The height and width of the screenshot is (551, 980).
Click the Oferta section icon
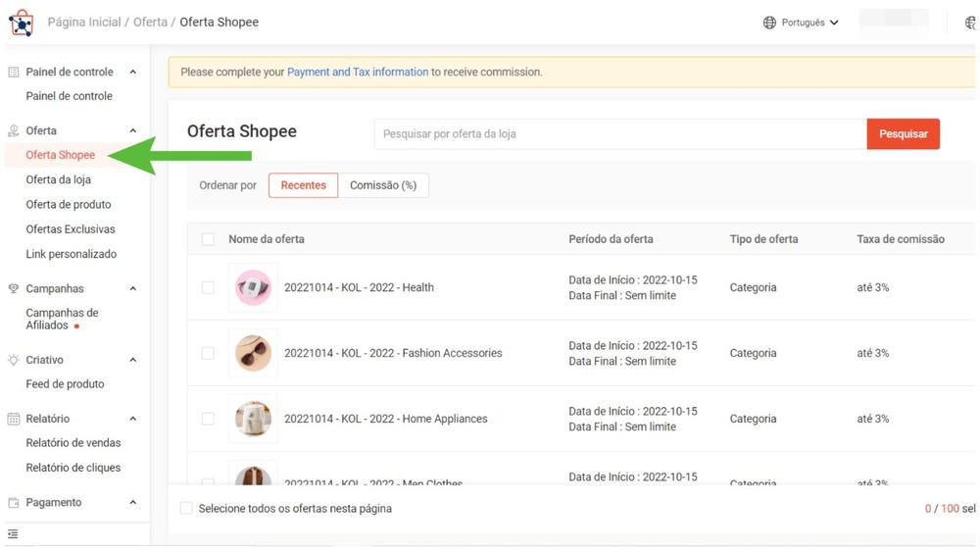click(x=13, y=130)
